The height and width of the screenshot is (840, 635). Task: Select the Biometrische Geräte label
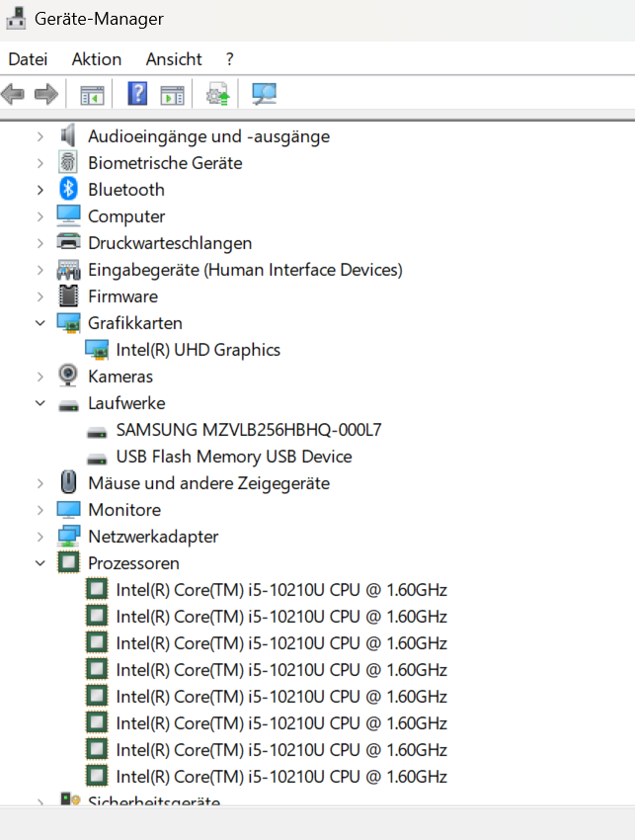165,163
